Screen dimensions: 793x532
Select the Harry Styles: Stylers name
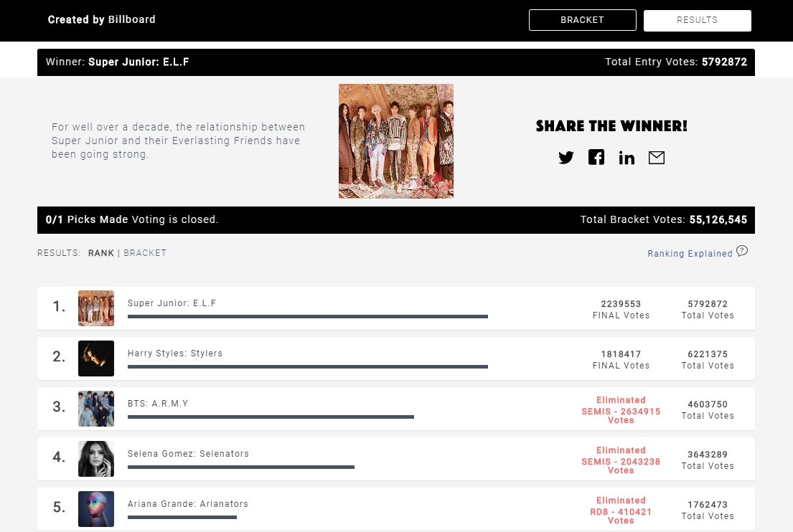[x=175, y=353]
